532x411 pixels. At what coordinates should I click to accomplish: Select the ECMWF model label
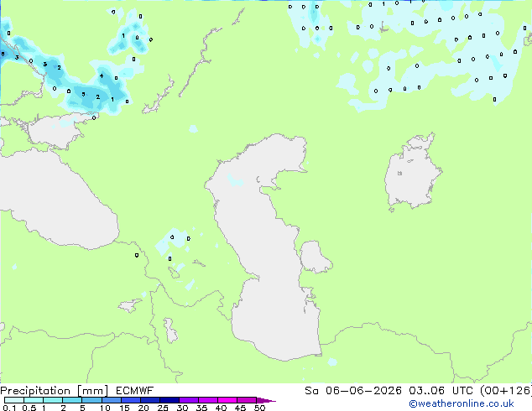point(135,391)
